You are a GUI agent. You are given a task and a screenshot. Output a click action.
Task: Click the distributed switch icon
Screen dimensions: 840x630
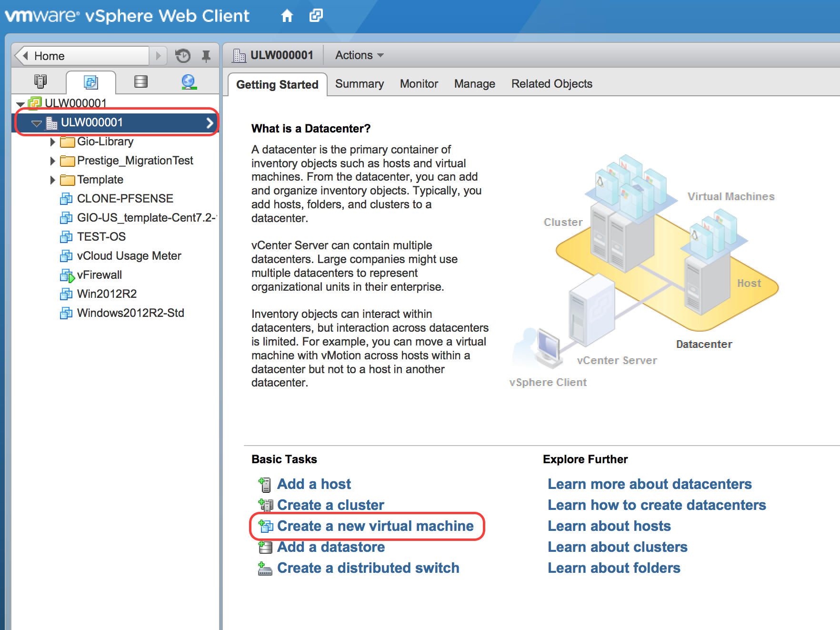(x=265, y=569)
